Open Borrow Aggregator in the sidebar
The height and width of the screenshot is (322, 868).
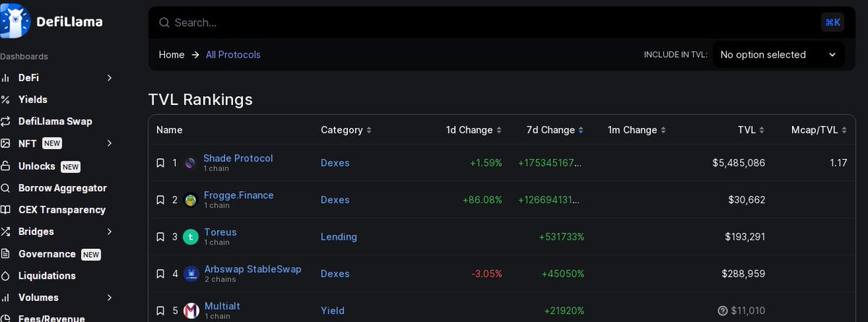pos(62,188)
